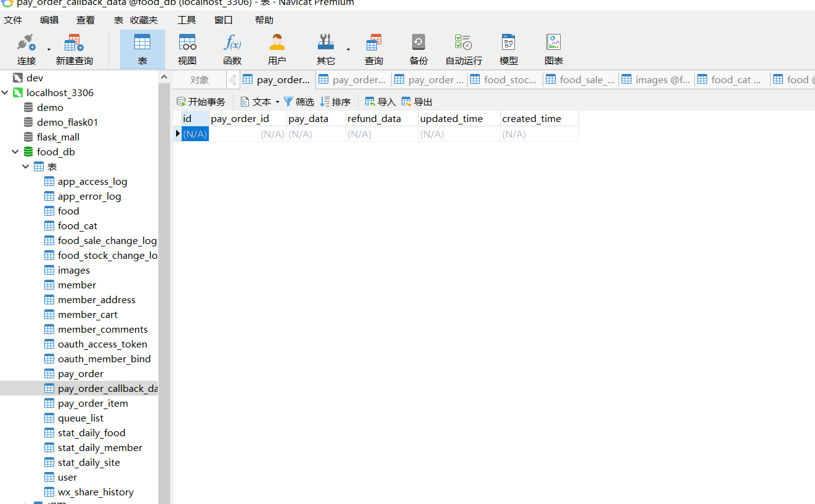Click the sidebar scrollbar up arrow
Image resolution: width=815 pixels, height=504 pixels.
164,78
